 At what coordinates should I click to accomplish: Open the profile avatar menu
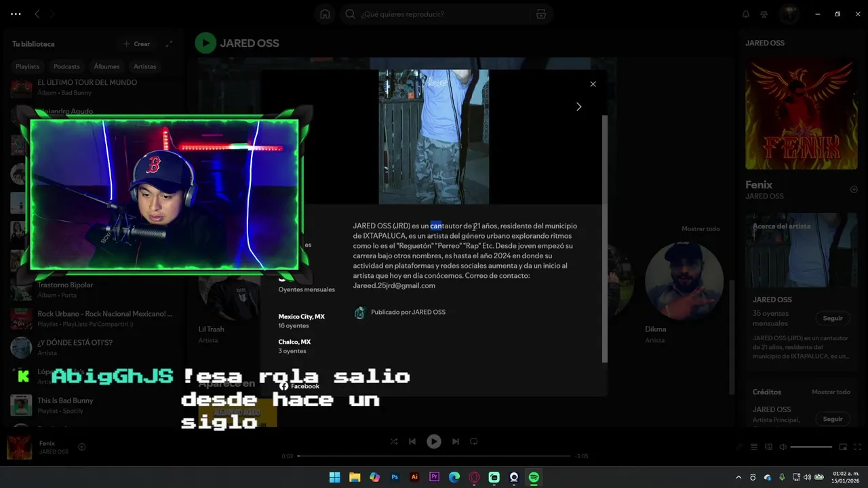click(789, 14)
